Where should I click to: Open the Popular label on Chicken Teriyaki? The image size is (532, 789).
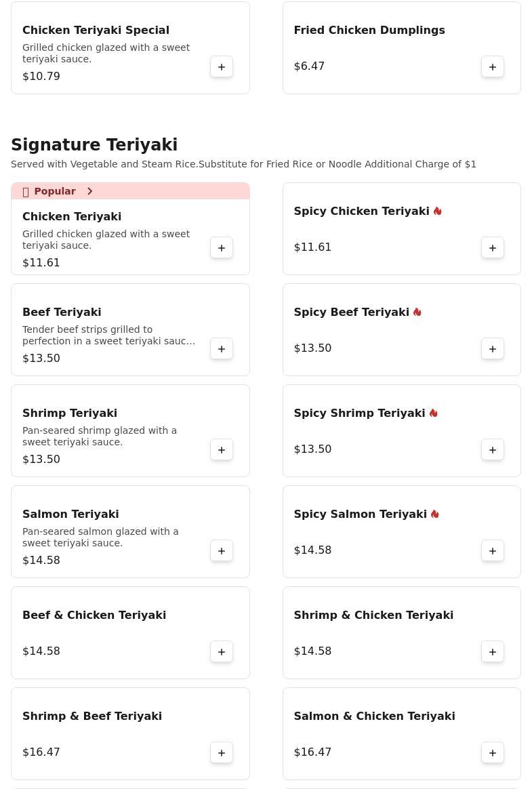click(54, 191)
